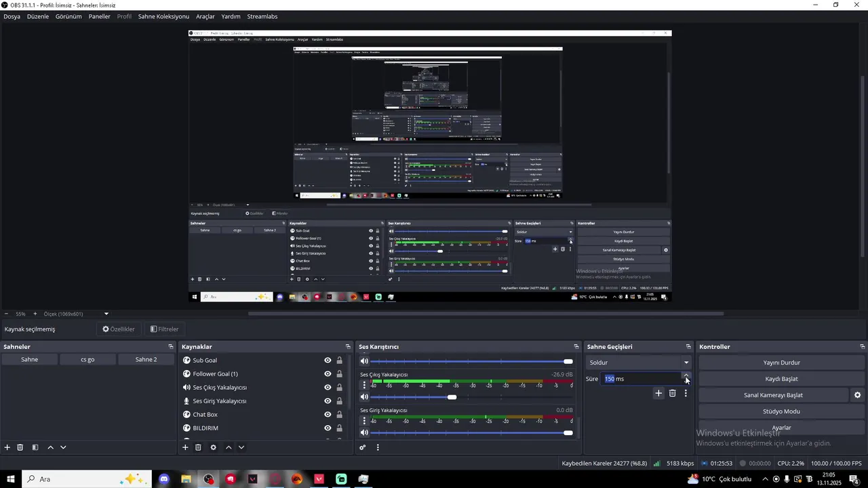Image resolution: width=868 pixels, height=488 pixels.
Task: Open Özellikler for selected source
Action: click(x=119, y=329)
